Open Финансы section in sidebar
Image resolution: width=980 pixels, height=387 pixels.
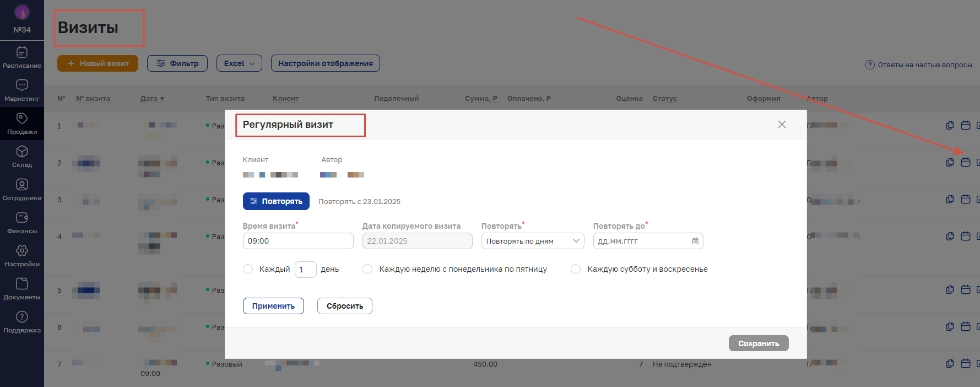click(22, 223)
